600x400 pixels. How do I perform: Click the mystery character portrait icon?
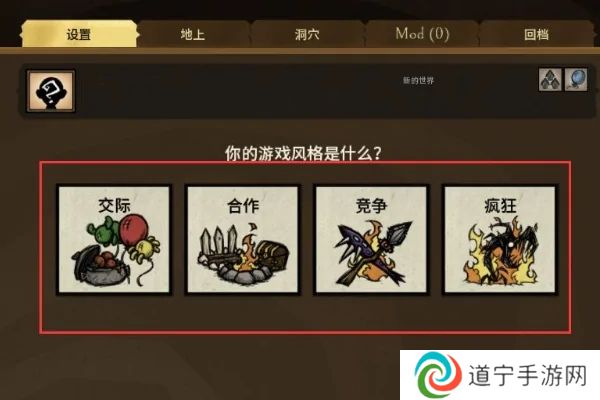tap(51, 91)
